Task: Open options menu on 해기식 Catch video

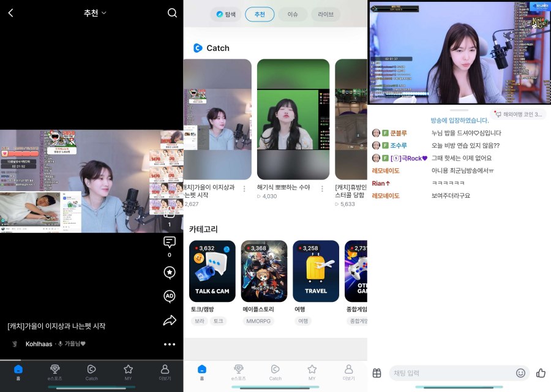Action: (322, 188)
